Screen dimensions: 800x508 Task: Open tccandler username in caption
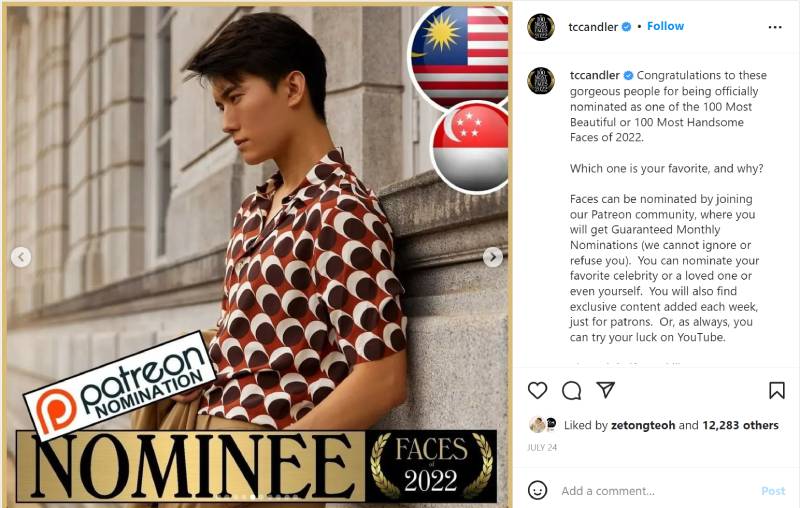(x=594, y=75)
